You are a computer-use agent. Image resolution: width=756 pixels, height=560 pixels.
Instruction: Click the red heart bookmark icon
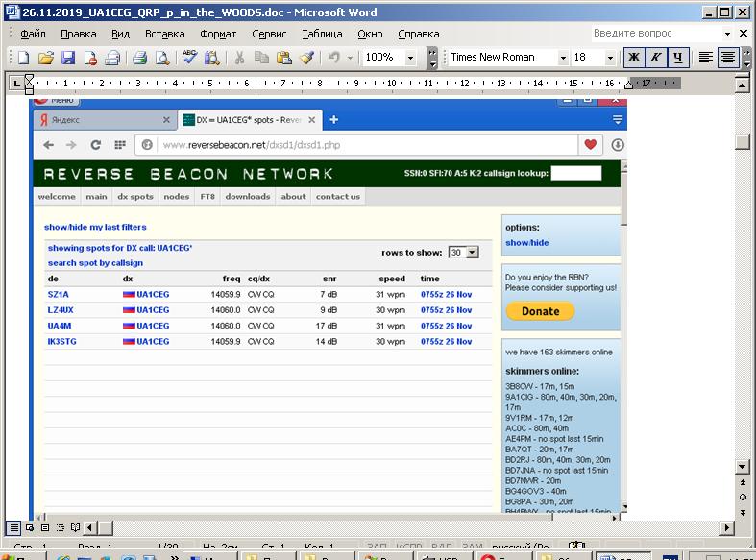point(590,145)
